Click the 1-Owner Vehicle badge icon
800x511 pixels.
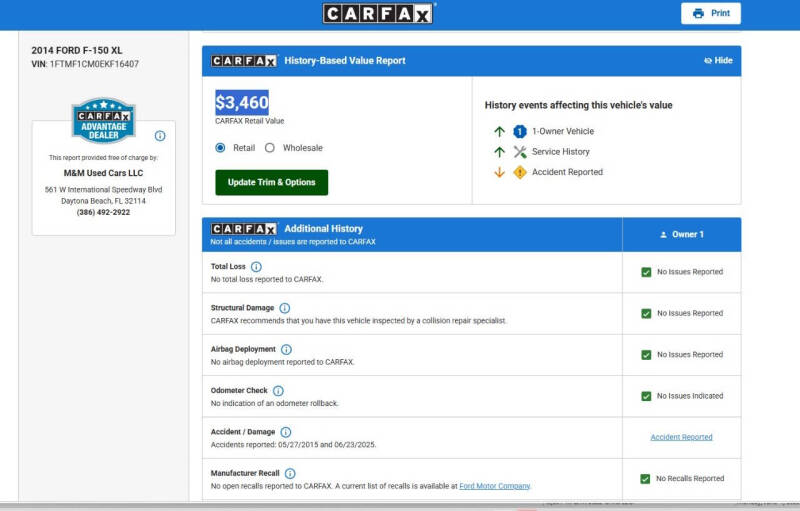(519, 132)
